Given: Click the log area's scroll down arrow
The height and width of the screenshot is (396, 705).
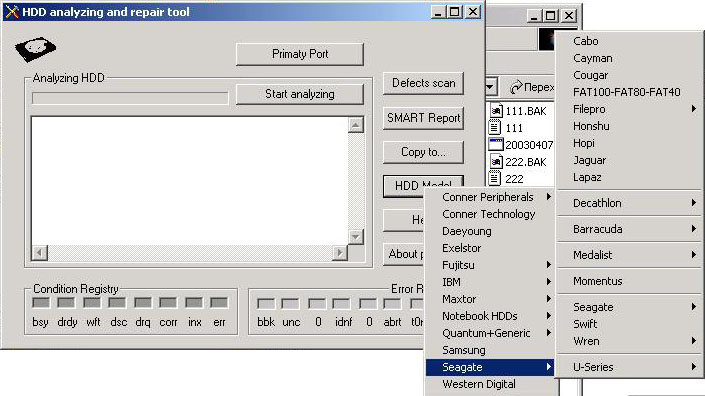Looking at the screenshot, I should [x=356, y=236].
